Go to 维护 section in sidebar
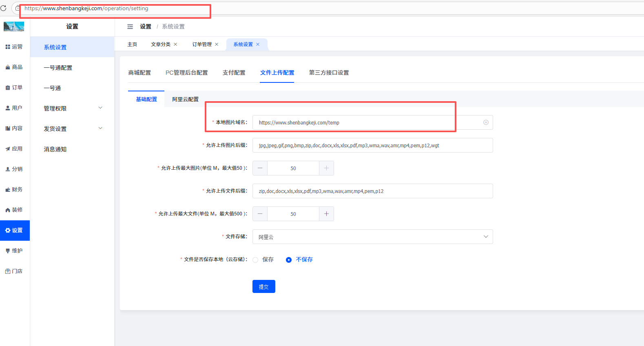 (14, 251)
